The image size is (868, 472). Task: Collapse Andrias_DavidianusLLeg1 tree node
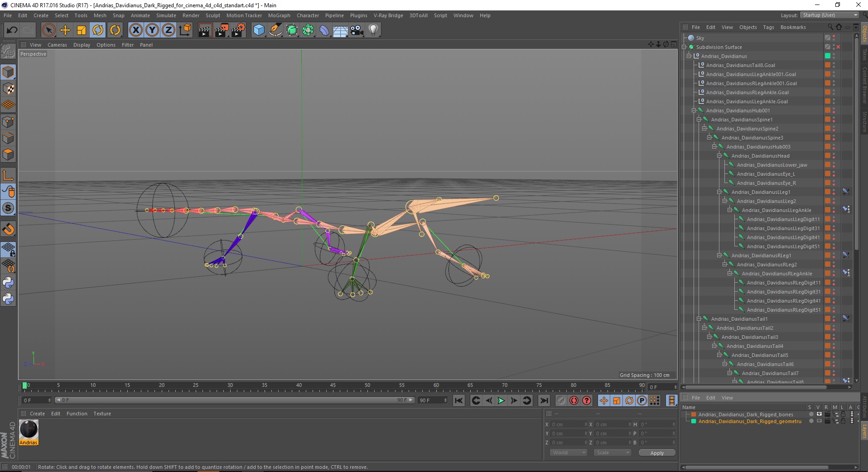719,192
